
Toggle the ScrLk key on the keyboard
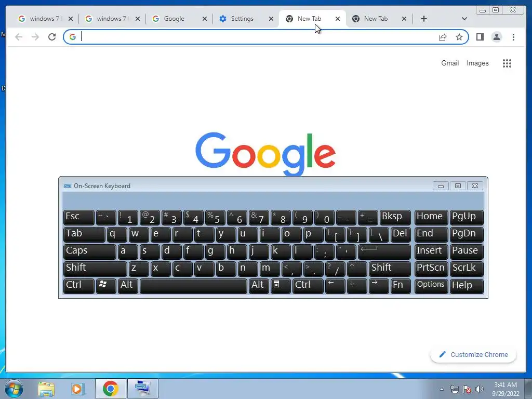[x=467, y=269]
